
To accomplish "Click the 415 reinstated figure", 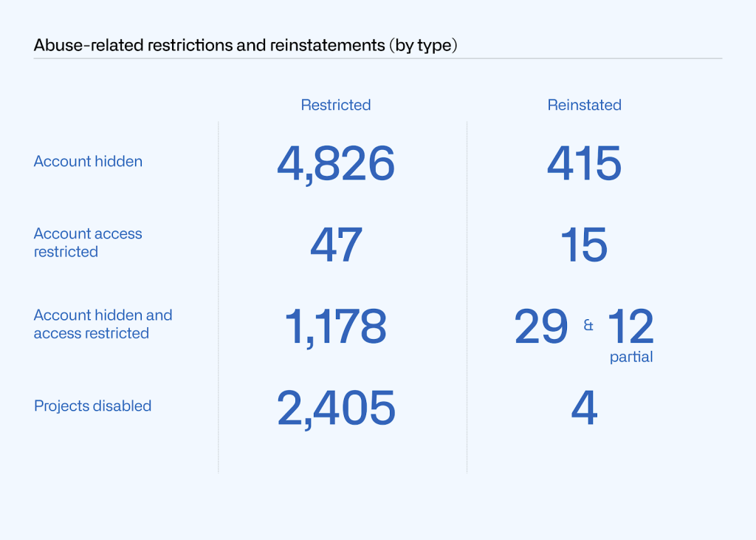I will point(584,163).
